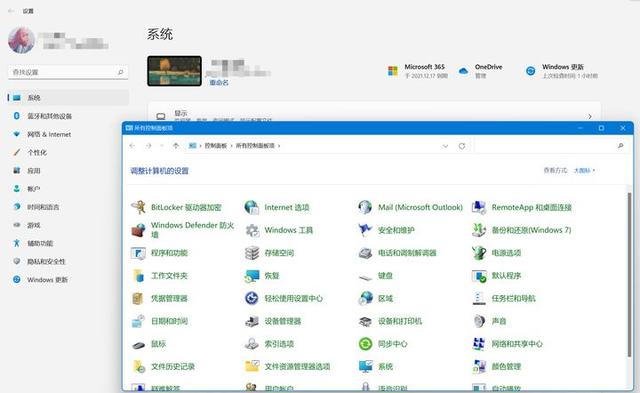Open 默认程序 item
This screenshot has width=640, height=393.
pos(496,276)
